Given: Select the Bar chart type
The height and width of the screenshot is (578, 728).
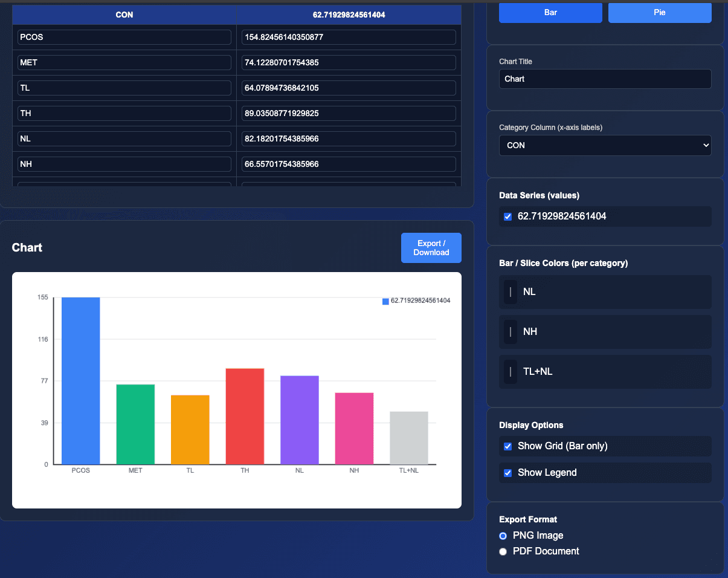Looking at the screenshot, I should (550, 12).
